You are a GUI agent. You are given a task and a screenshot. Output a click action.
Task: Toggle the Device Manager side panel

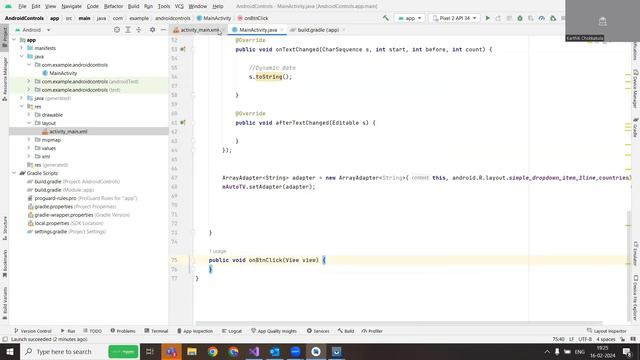(x=636, y=89)
